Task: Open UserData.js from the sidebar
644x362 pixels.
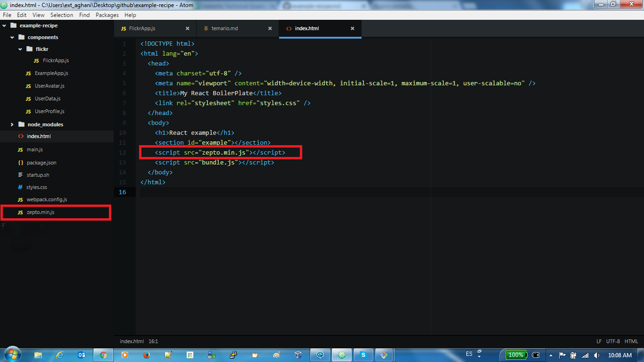Action: click(48, 99)
